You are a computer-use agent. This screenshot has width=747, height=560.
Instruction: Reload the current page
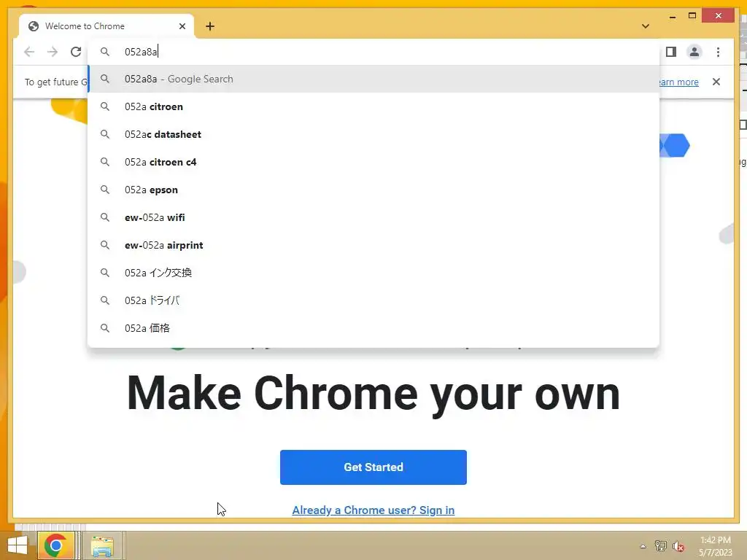[x=76, y=52]
